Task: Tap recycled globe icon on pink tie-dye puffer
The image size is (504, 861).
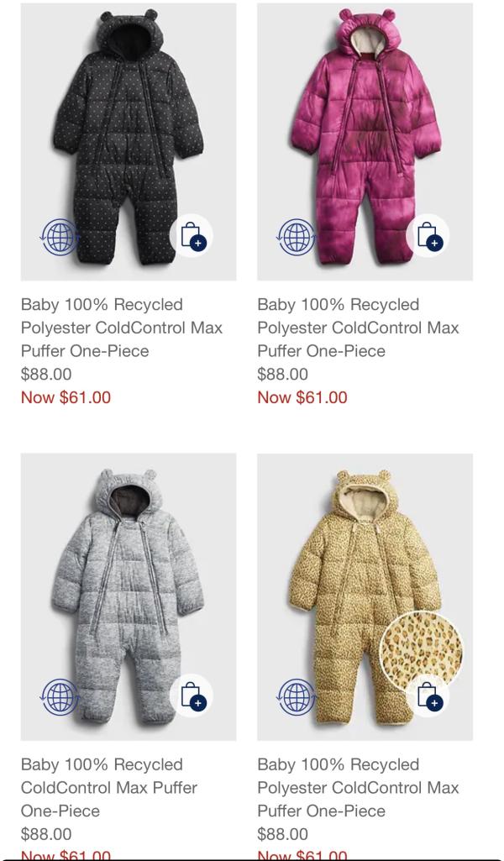Action: (x=297, y=237)
